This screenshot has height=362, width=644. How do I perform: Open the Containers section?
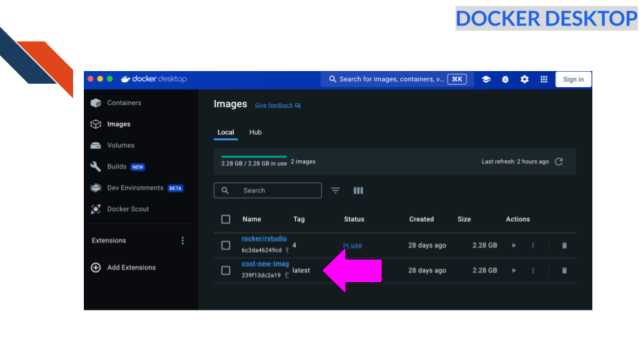tap(124, 103)
